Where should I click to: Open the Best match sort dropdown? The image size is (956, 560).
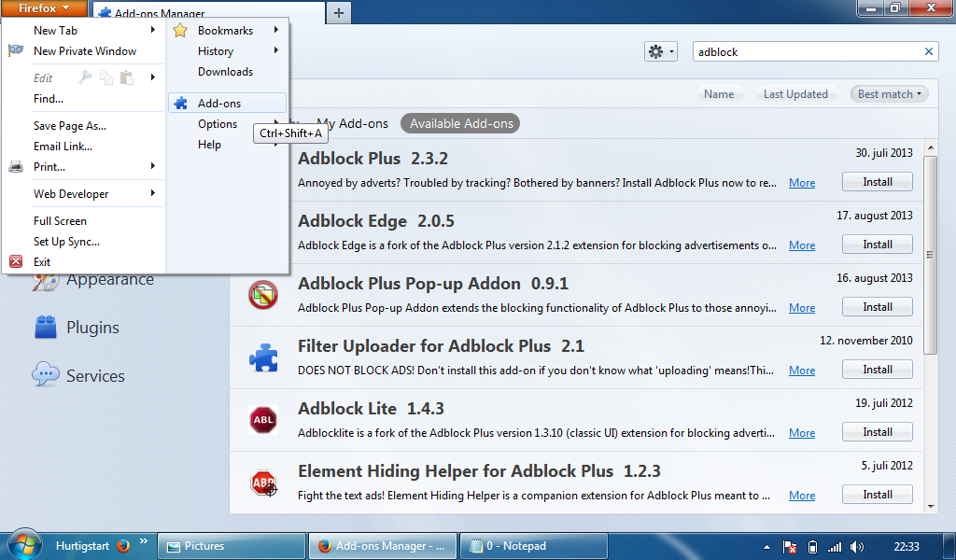pos(890,94)
